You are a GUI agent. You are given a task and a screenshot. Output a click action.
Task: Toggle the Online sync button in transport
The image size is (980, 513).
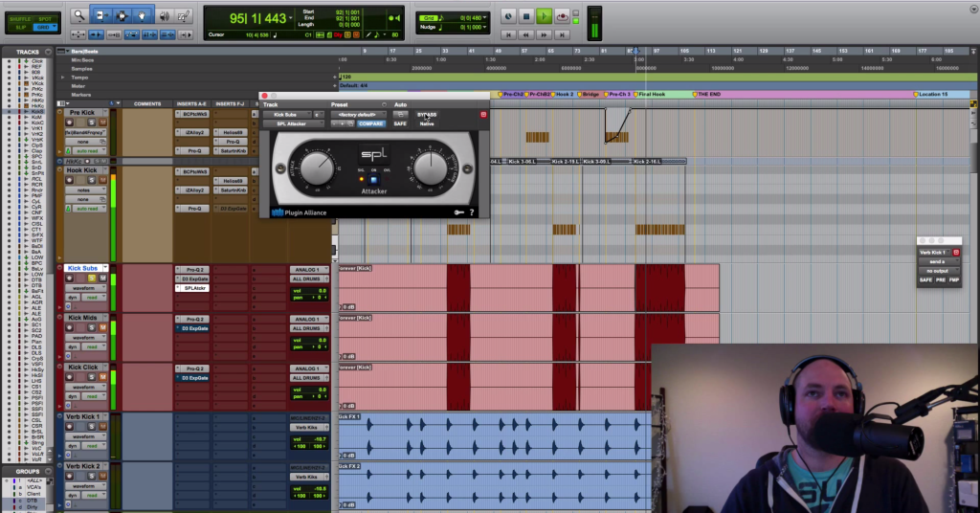point(508,17)
